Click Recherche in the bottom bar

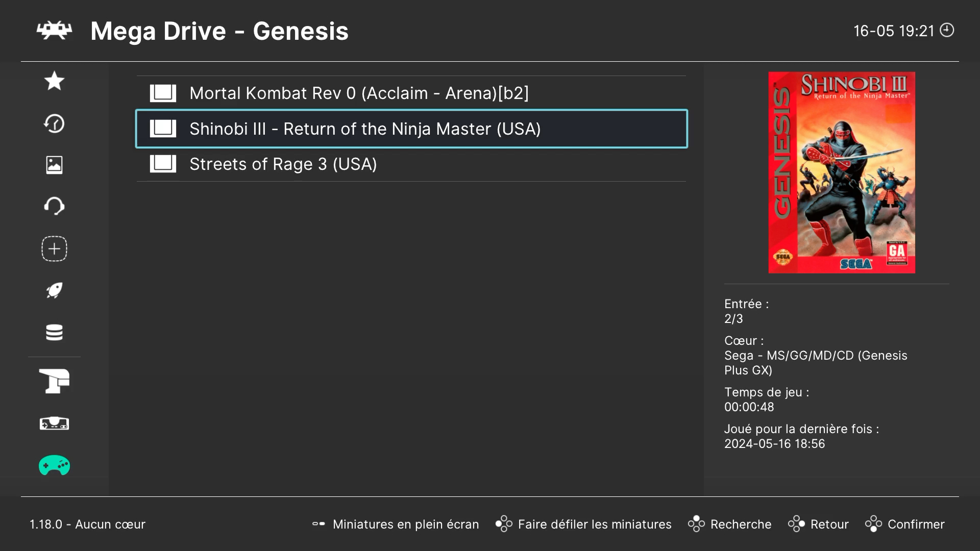pyautogui.click(x=742, y=524)
